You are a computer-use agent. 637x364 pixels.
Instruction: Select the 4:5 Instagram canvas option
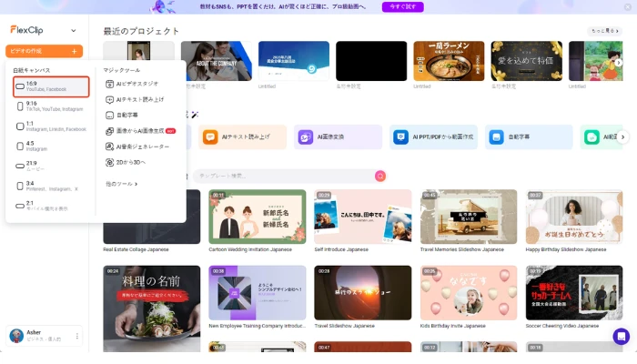pyautogui.click(x=51, y=147)
